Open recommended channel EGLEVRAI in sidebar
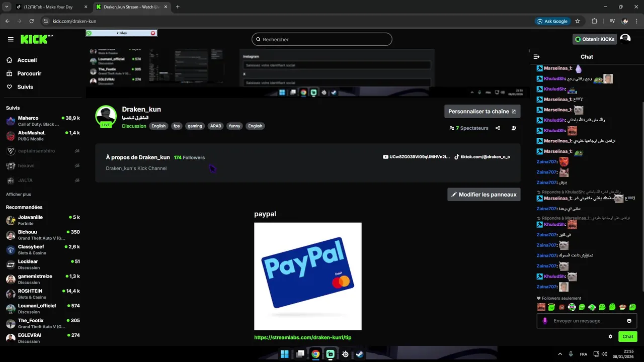Image resolution: width=644 pixels, height=362 pixels. pos(43,338)
